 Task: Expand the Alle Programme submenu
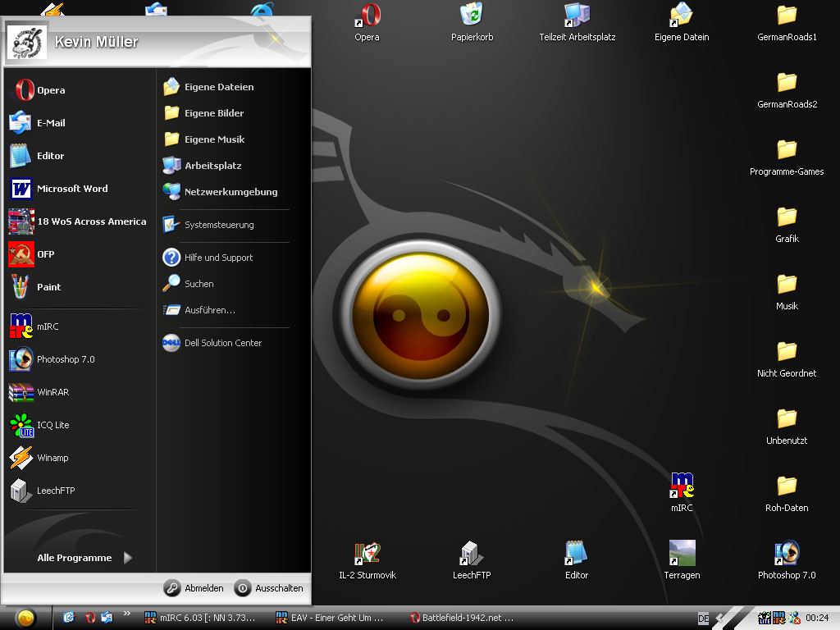[84, 558]
